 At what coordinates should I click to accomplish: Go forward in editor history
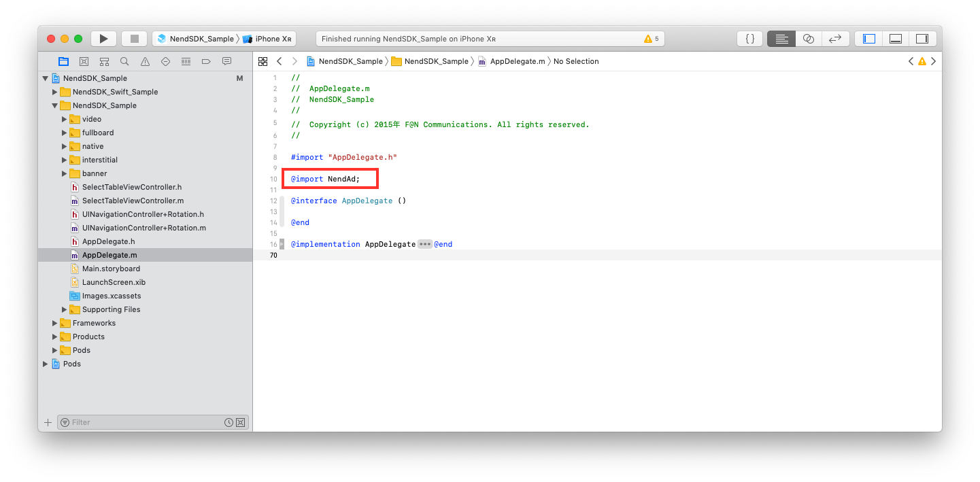(294, 61)
